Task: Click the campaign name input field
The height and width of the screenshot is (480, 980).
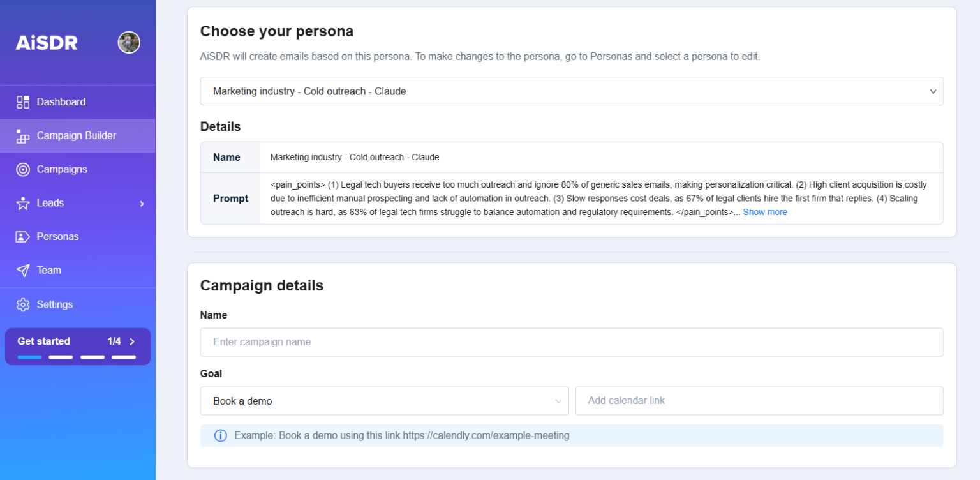Action: (571, 342)
